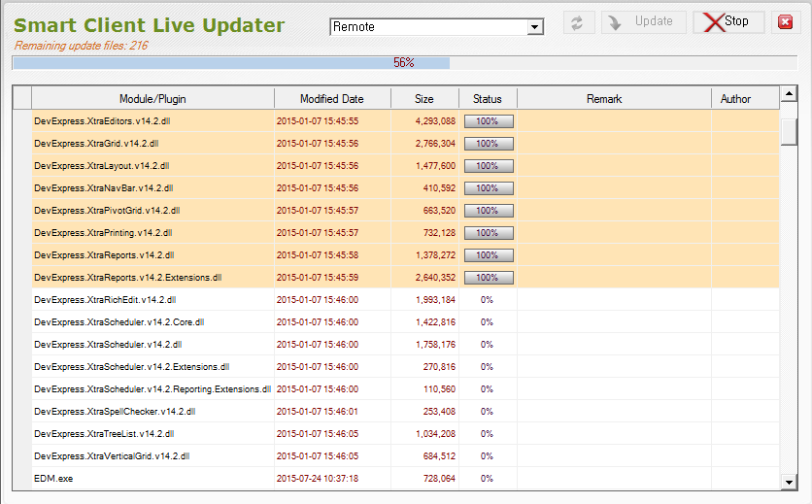Click the date 2015-01-07 15:45:55
Image resolution: width=812 pixels, height=504 pixels.
click(x=318, y=120)
